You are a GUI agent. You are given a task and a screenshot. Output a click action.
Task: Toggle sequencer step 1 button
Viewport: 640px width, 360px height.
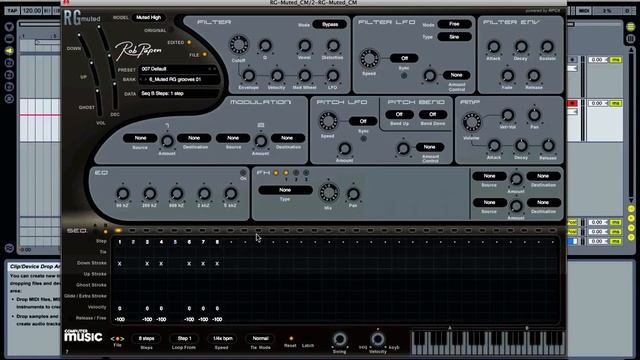[118, 231]
